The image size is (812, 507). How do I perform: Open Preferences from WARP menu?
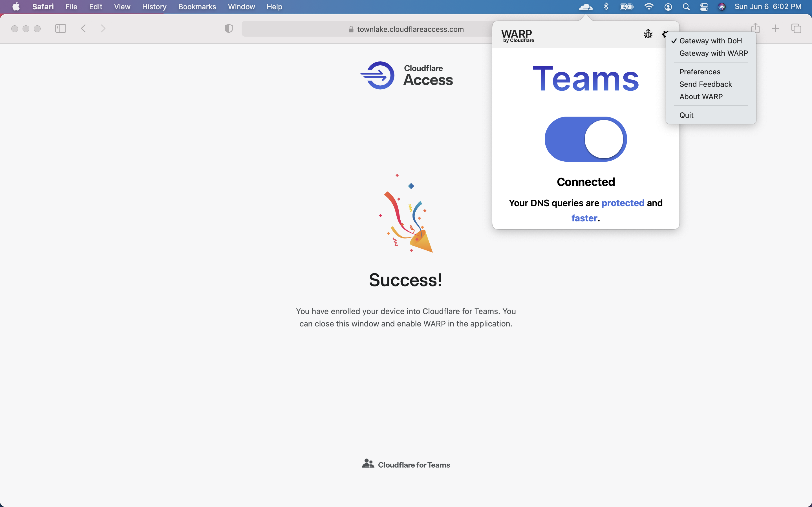(700, 72)
